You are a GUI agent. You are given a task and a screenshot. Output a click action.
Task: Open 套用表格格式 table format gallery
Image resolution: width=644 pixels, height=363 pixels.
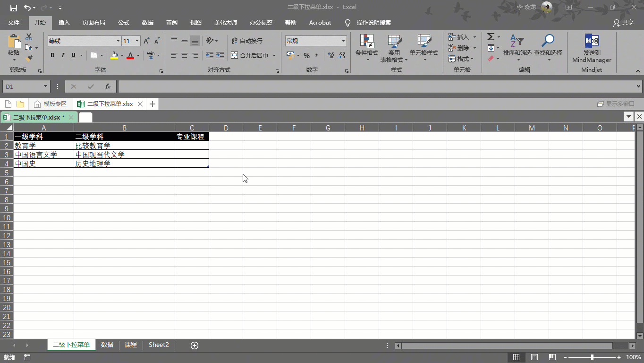point(394,48)
